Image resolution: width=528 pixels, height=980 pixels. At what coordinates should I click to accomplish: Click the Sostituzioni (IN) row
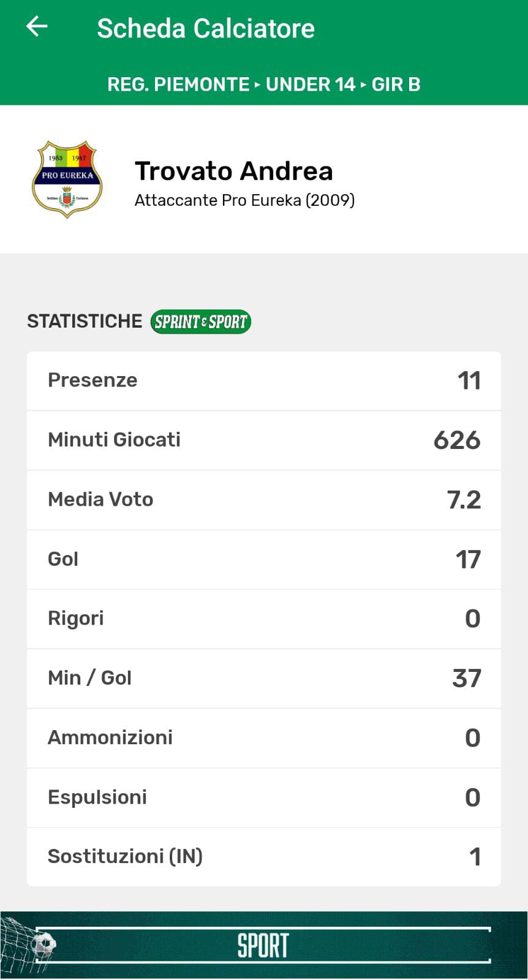point(264,856)
